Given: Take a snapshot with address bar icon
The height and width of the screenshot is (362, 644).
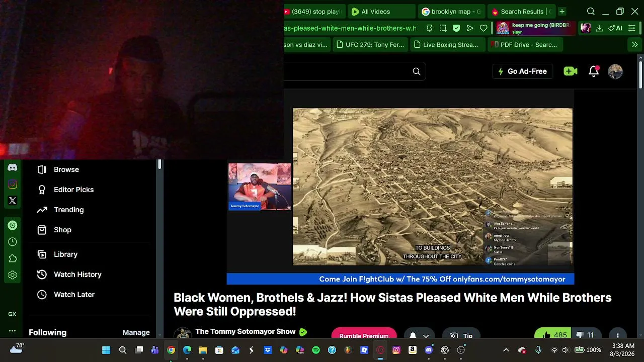Looking at the screenshot, I should pos(443,28).
